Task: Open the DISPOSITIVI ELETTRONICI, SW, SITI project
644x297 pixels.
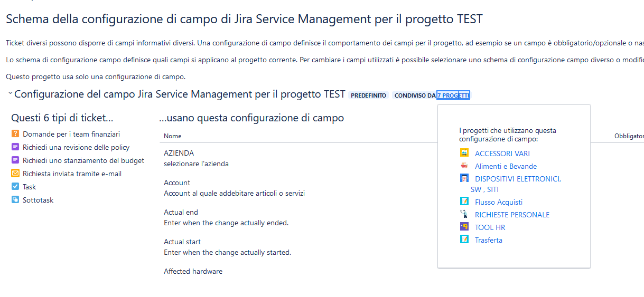Action: pos(515,184)
